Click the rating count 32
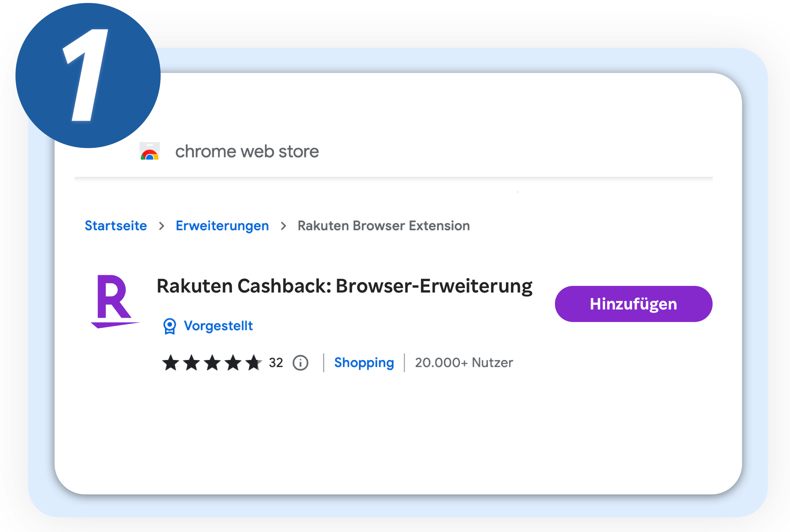This screenshot has width=790, height=532. tap(276, 363)
